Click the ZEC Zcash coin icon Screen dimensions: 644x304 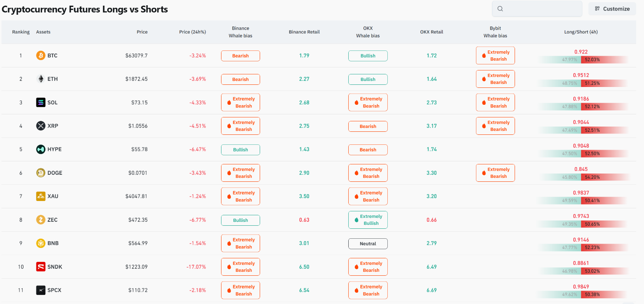[40, 220]
